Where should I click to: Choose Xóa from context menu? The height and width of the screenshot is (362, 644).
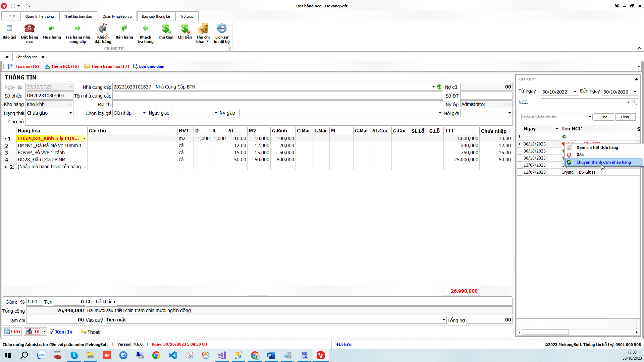point(580,155)
